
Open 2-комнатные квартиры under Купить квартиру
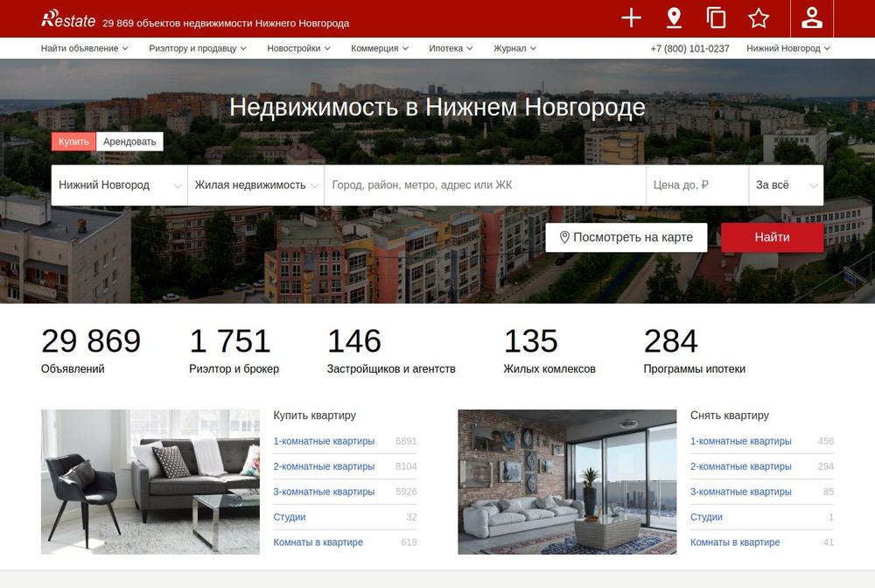pos(324,466)
